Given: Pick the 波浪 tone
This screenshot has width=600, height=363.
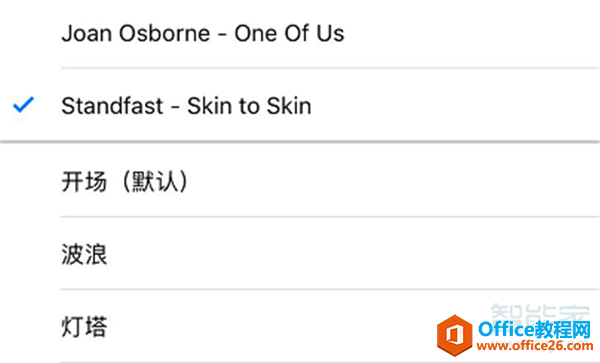Looking at the screenshot, I should (x=300, y=254).
